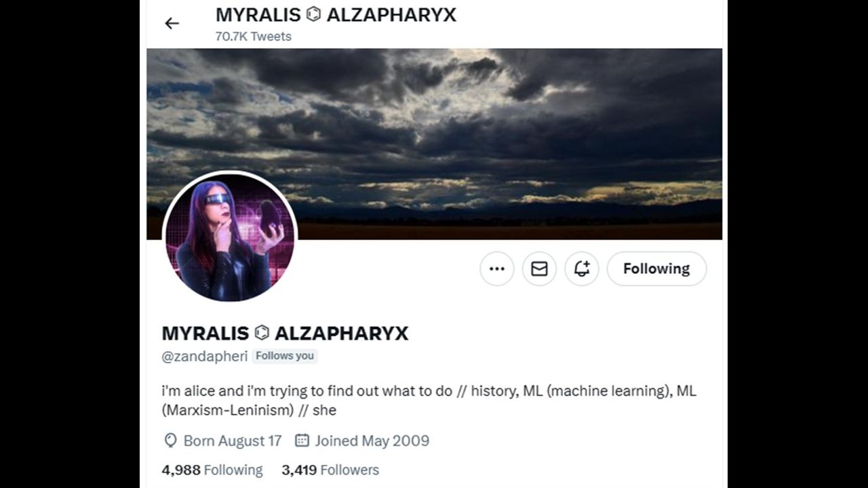Click the Following button to unfollow
This screenshot has width=868, height=488.
click(656, 269)
